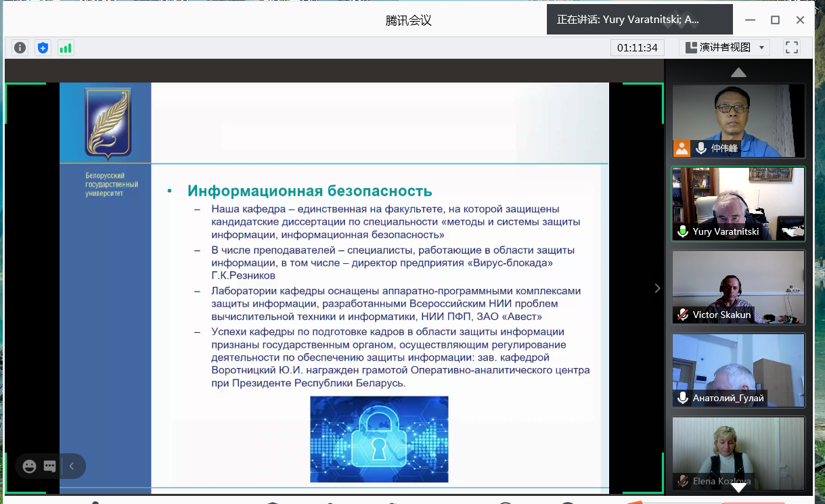Click the blue security shield icon
The width and height of the screenshot is (825, 504).
click(x=43, y=47)
